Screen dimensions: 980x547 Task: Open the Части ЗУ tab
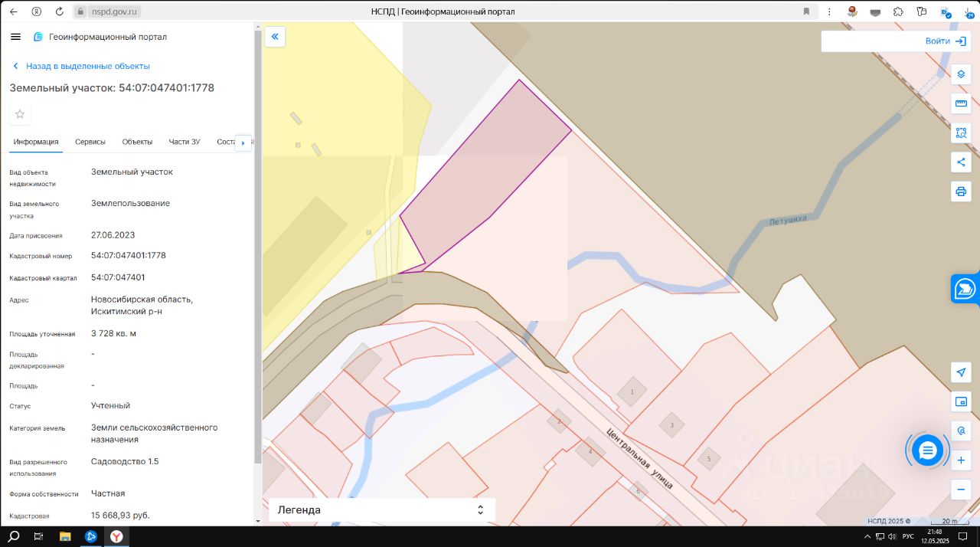coord(185,142)
